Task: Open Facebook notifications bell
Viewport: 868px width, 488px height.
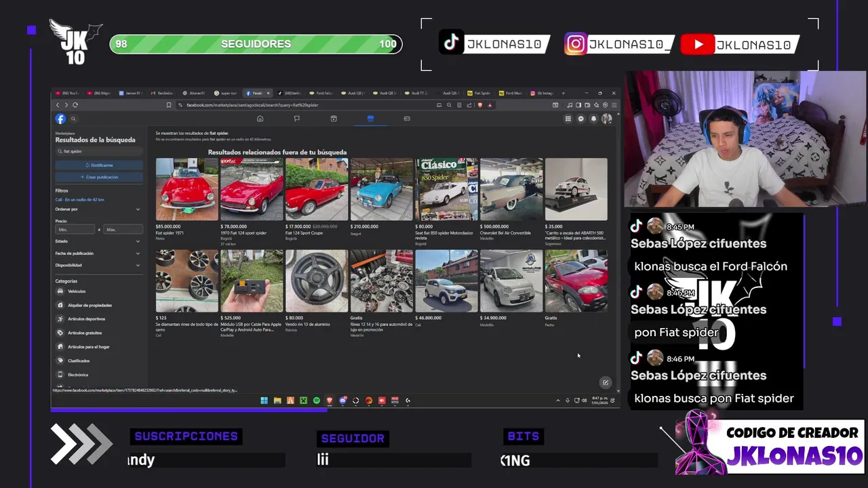Action: click(594, 119)
